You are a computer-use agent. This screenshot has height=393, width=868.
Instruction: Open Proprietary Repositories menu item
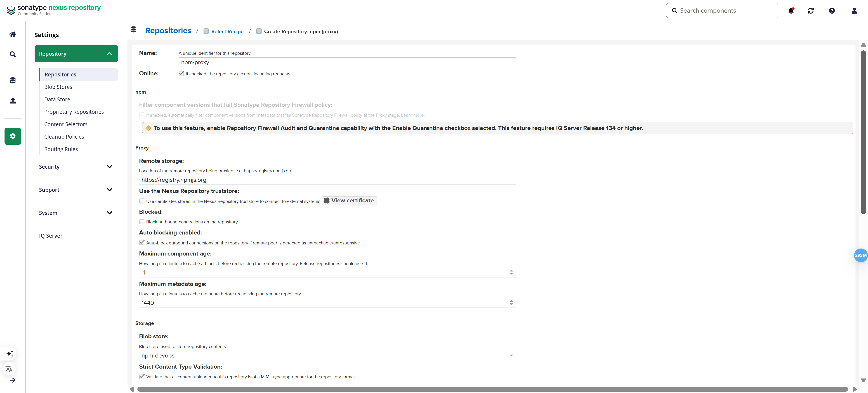click(x=74, y=112)
